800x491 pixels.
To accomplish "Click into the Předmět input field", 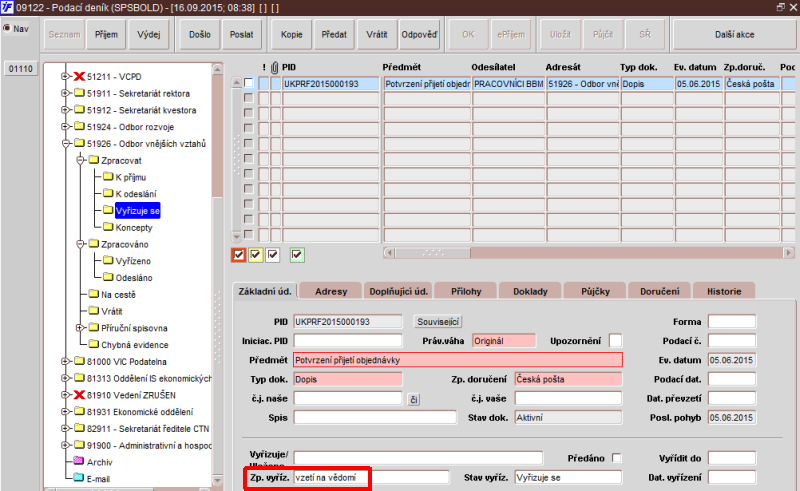I will pos(458,360).
